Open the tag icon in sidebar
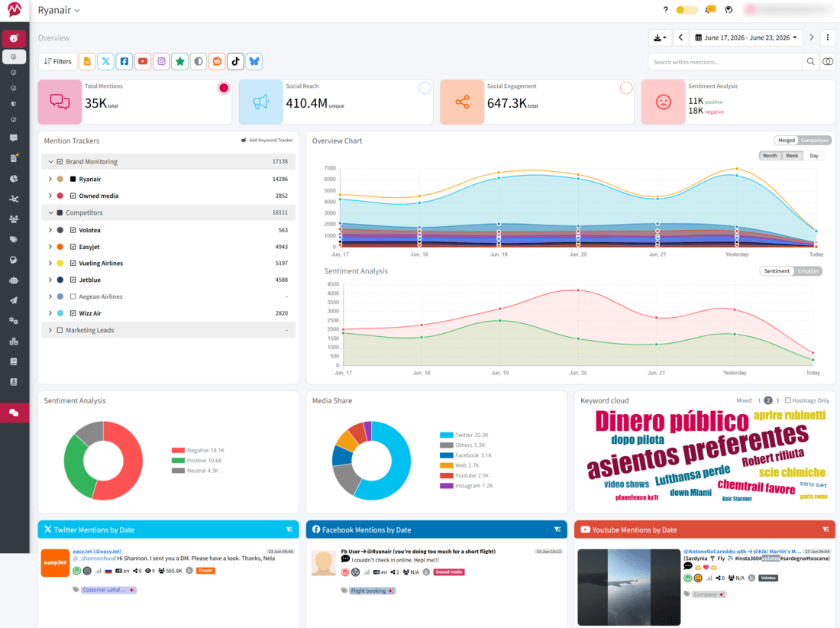 14,240
